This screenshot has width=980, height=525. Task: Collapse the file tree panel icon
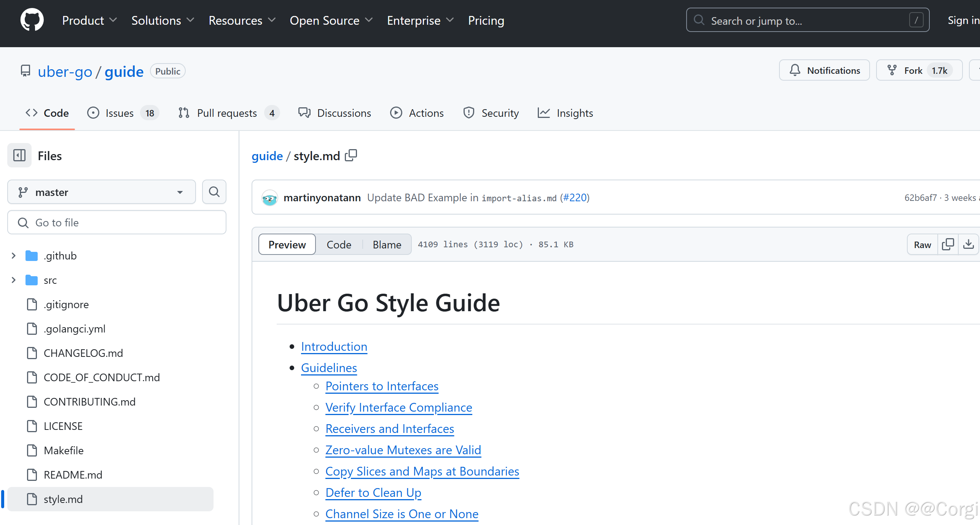[19, 156]
